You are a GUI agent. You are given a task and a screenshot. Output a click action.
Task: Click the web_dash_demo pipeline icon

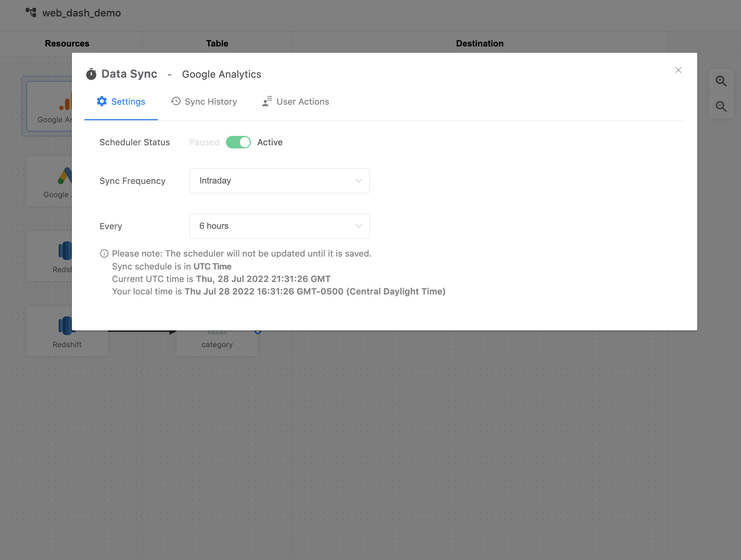pyautogui.click(x=31, y=12)
